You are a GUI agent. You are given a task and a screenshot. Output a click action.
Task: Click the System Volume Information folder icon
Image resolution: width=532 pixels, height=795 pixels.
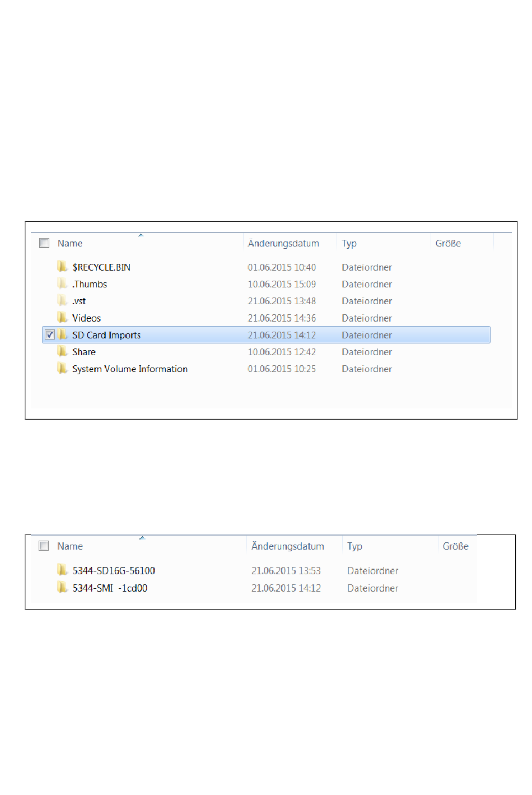click(62, 368)
